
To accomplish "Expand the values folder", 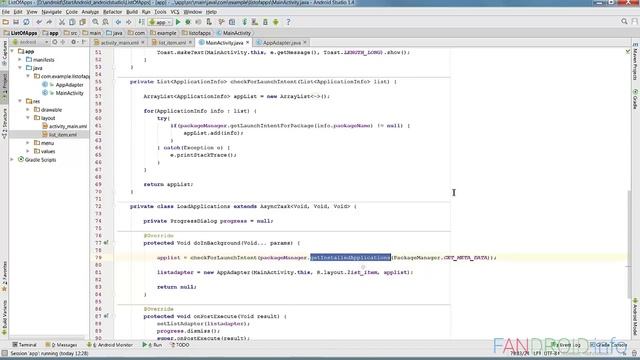I will [28, 151].
